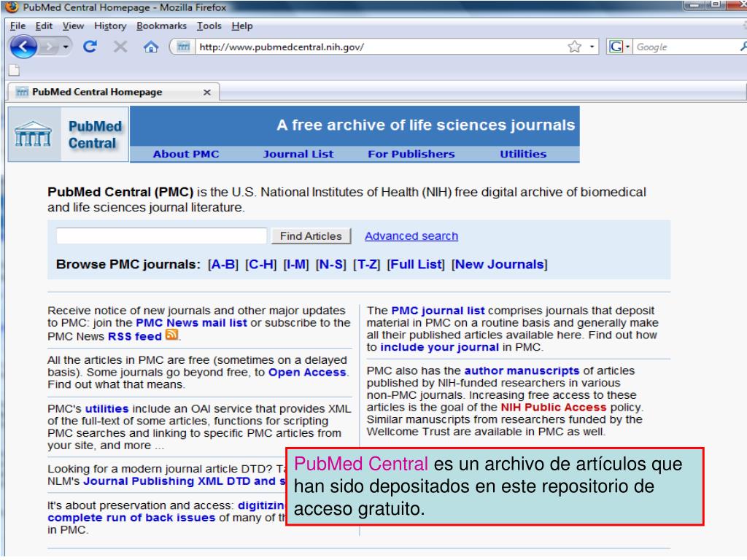The image size is (747, 560).
Task: Browse PMC journals I-M
Action: 296,264
